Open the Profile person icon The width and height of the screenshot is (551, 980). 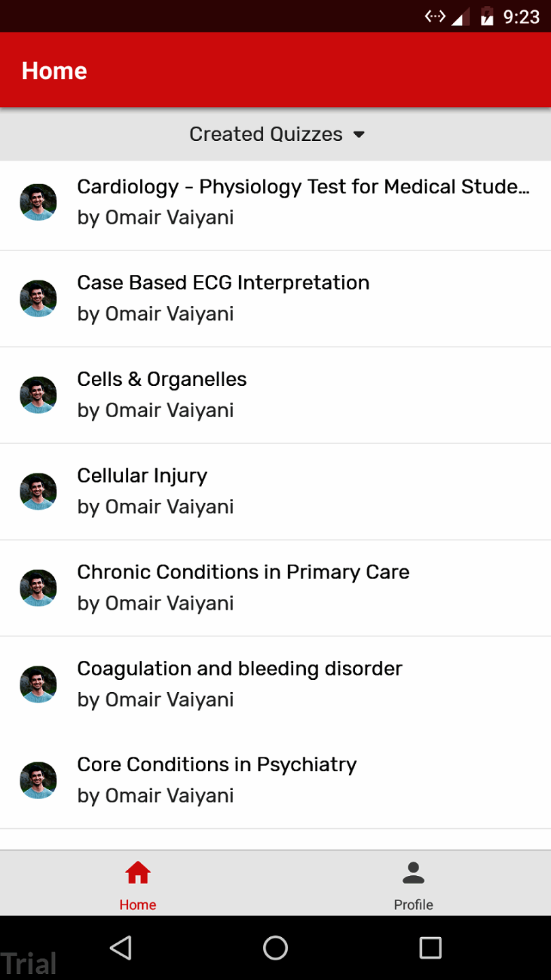tap(413, 872)
